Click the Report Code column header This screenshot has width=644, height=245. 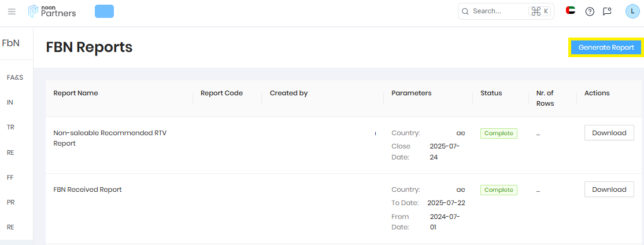click(x=222, y=93)
